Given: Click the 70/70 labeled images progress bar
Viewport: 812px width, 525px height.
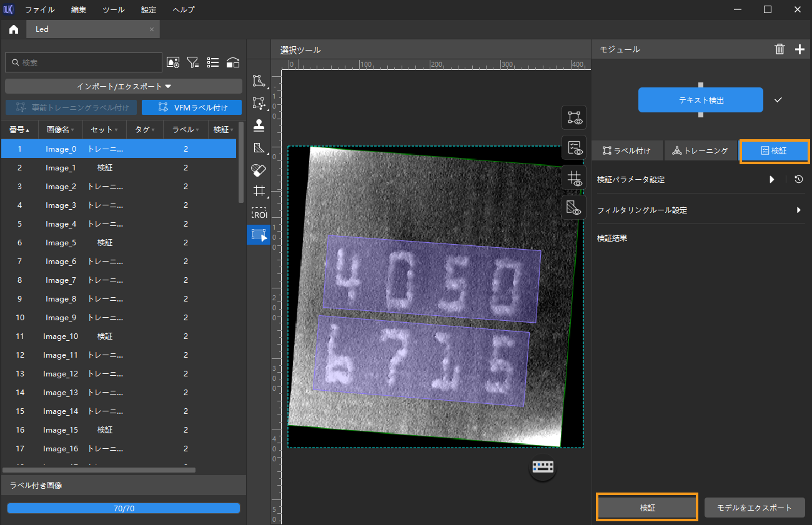Looking at the screenshot, I should [124, 508].
